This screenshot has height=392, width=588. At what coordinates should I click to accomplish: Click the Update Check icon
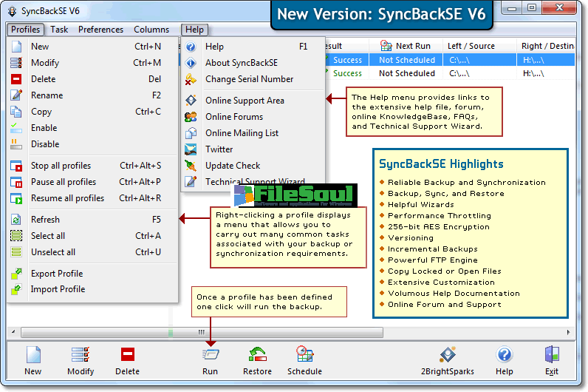(x=191, y=166)
